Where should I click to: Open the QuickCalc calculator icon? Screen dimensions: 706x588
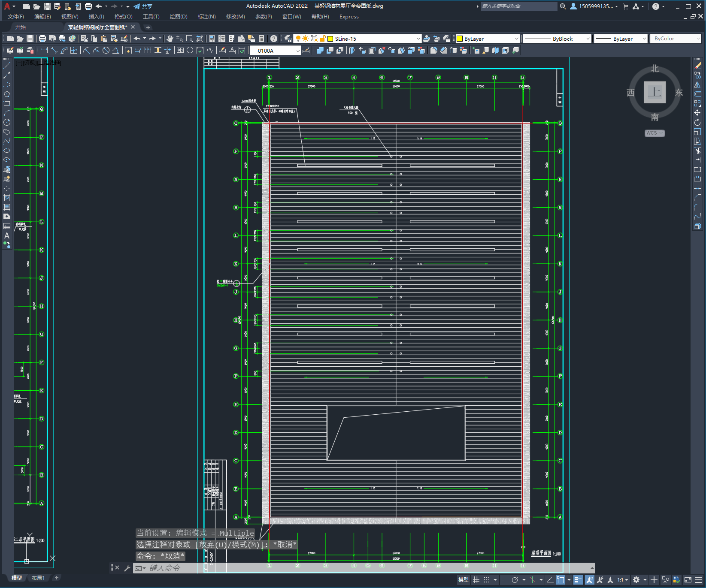tap(261, 39)
